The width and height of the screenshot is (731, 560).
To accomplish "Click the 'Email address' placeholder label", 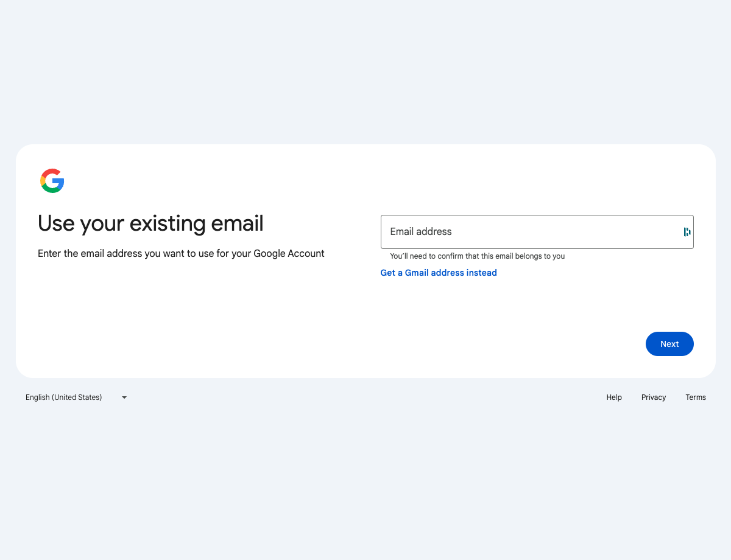I will (x=421, y=232).
